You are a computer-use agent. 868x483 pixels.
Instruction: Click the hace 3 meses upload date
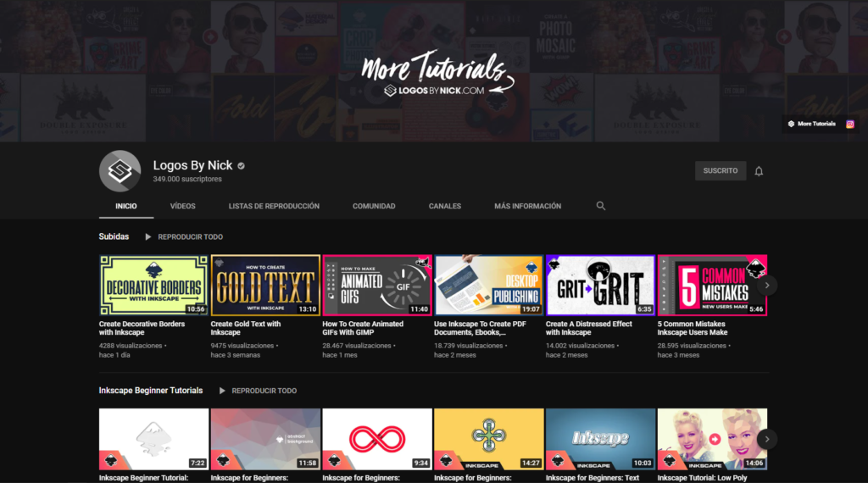coord(679,355)
